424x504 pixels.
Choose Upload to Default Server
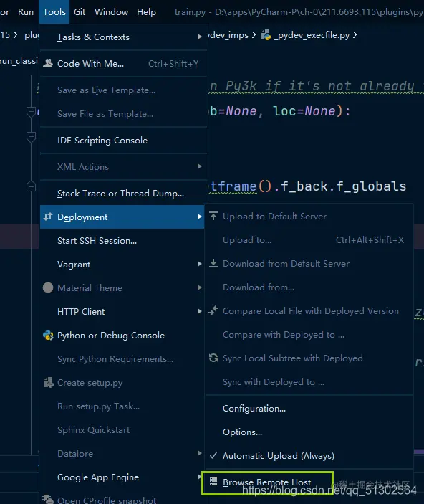(x=309, y=217)
